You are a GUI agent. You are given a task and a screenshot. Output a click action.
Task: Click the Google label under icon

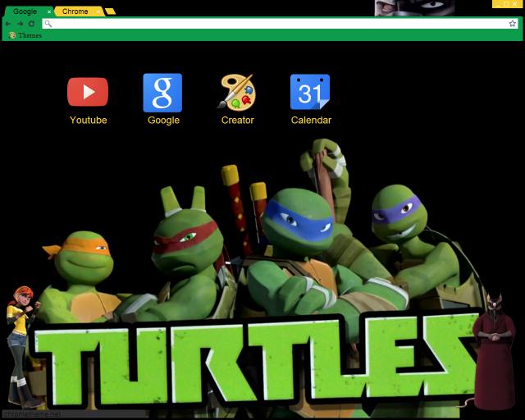(163, 121)
